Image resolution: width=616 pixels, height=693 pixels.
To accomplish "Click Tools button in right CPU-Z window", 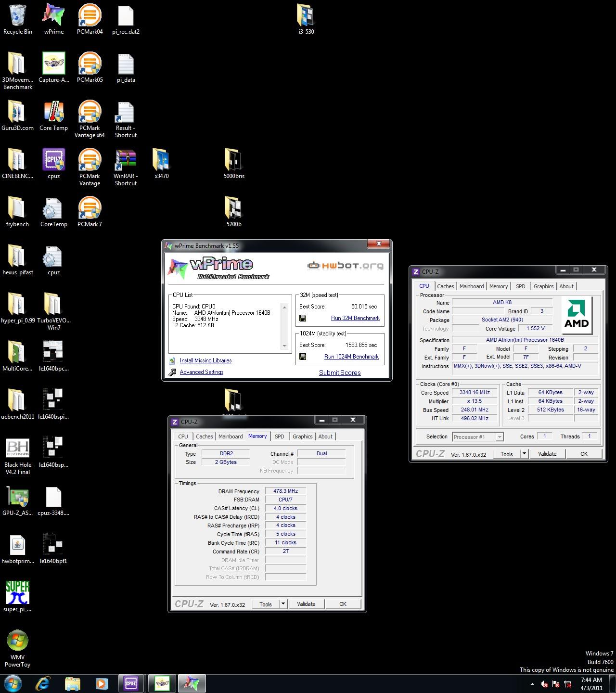I will (x=507, y=454).
